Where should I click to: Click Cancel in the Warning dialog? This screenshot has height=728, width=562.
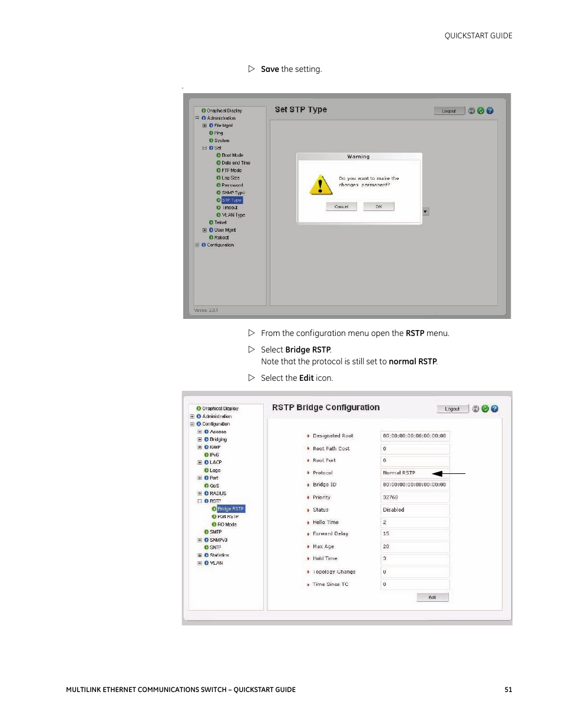coord(342,207)
